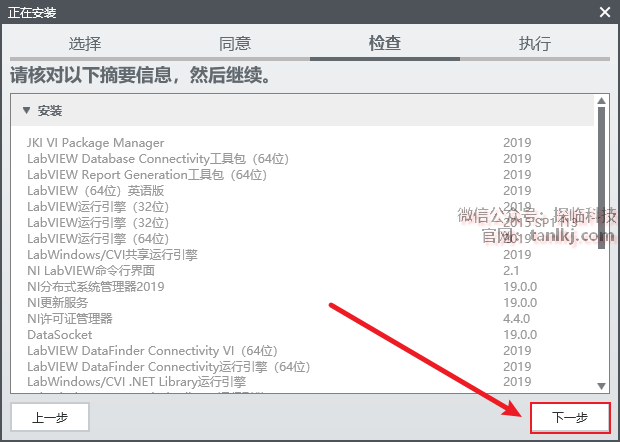Select the NI更新服务 row
This screenshot has width=620, height=442.
(x=302, y=302)
